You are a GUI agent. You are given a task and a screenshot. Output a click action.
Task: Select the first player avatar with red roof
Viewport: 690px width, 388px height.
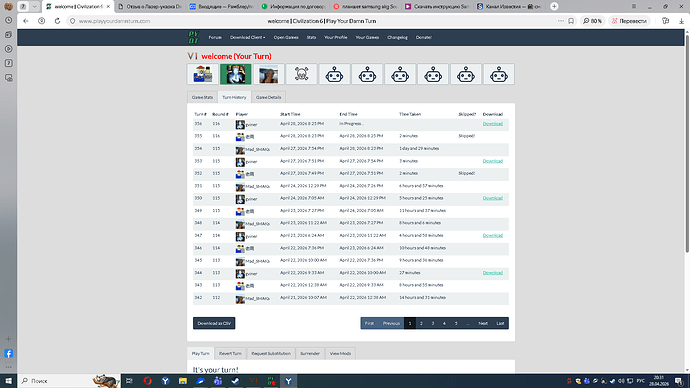pyautogui.click(x=203, y=74)
